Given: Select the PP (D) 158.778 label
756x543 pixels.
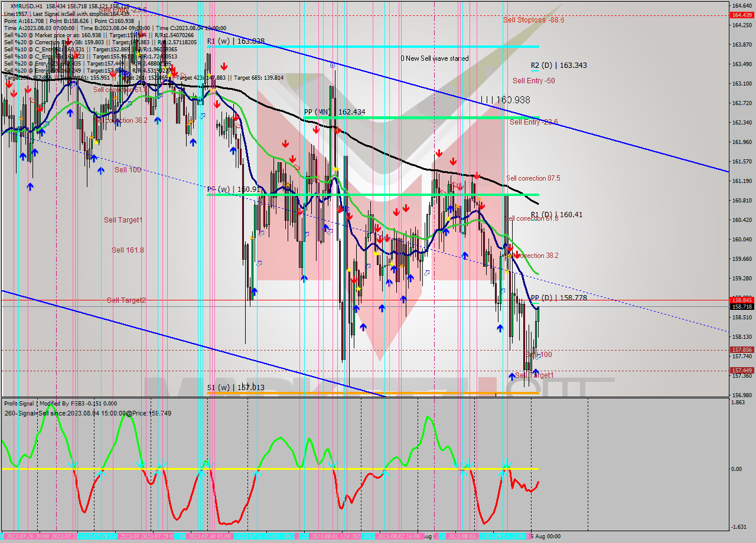Looking at the screenshot, I should point(558,298).
